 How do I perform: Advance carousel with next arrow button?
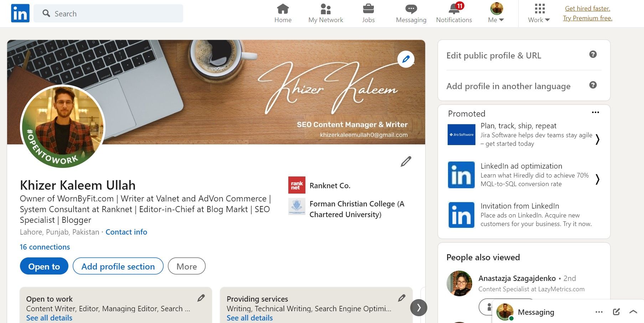[x=419, y=308]
